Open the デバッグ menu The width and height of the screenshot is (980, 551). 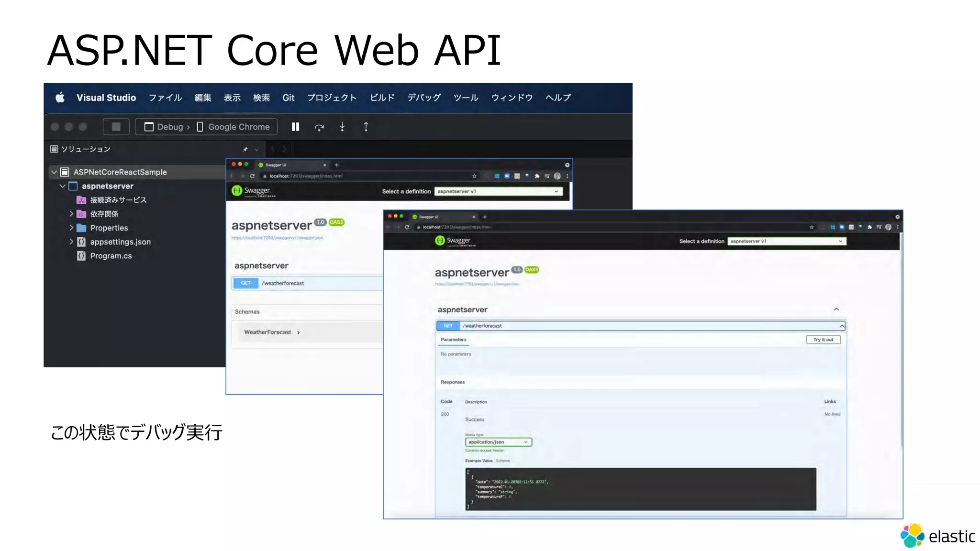[x=424, y=98]
